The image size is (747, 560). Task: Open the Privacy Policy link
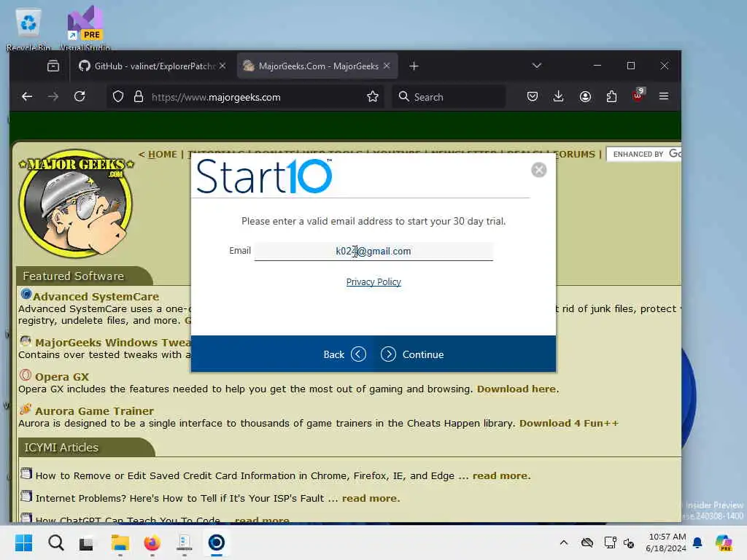click(373, 282)
